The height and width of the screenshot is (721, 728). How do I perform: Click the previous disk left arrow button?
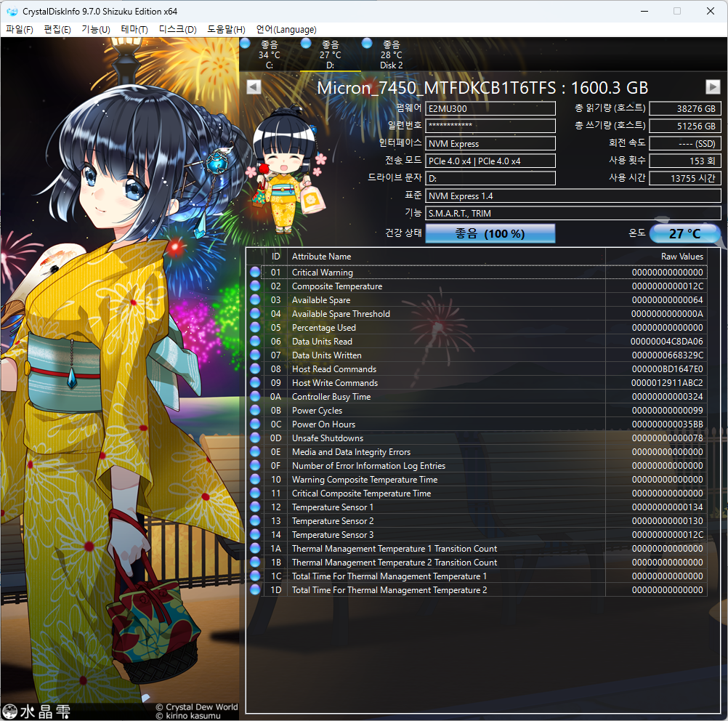pyautogui.click(x=254, y=87)
